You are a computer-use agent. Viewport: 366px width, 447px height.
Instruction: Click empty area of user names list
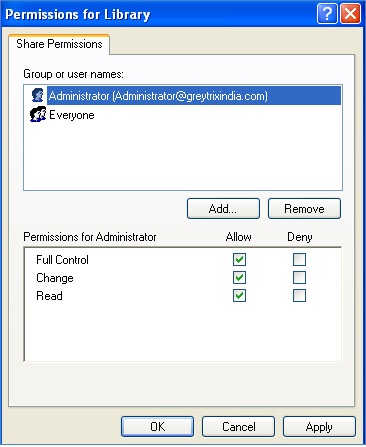coord(183,157)
